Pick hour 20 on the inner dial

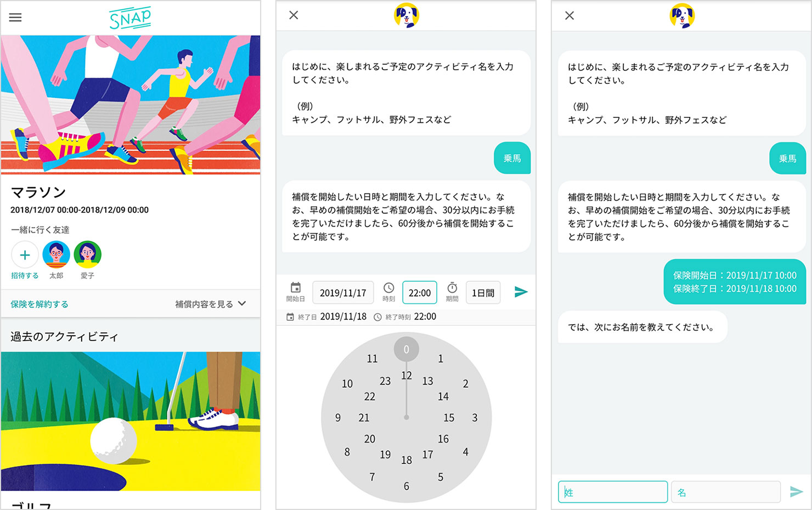[370, 439]
